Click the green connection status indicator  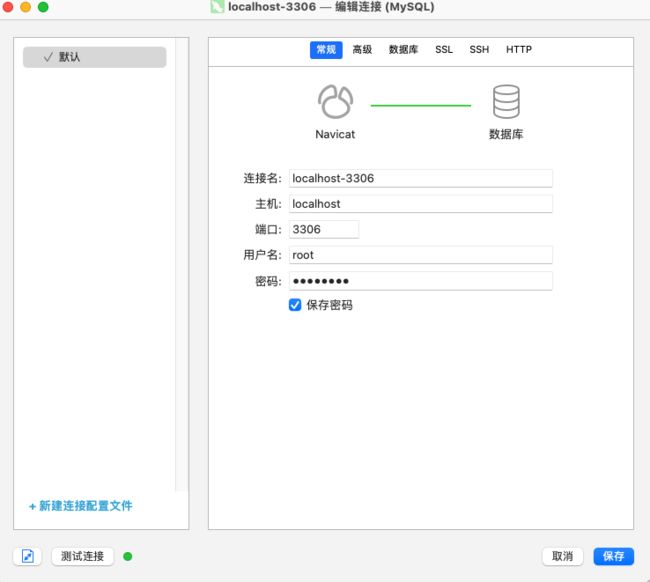point(128,556)
